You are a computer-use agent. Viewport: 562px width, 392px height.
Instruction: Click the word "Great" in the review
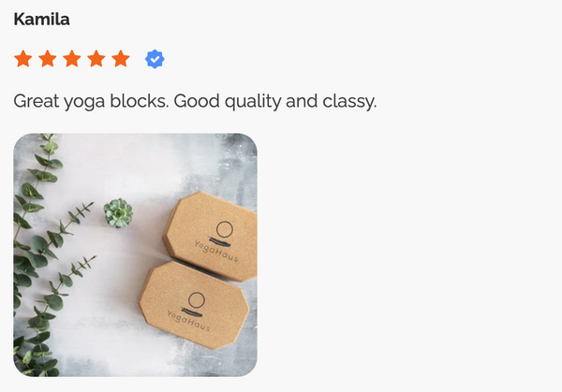tap(37, 101)
